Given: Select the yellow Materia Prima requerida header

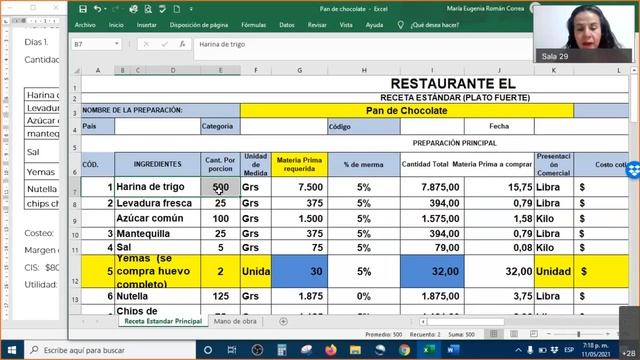Looking at the screenshot, I should 299,164.
